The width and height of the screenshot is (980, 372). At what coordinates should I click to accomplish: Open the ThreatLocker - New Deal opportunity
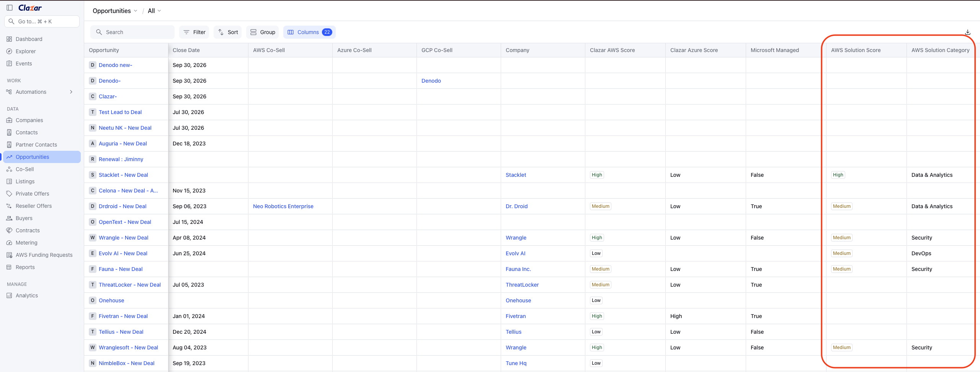click(x=130, y=285)
